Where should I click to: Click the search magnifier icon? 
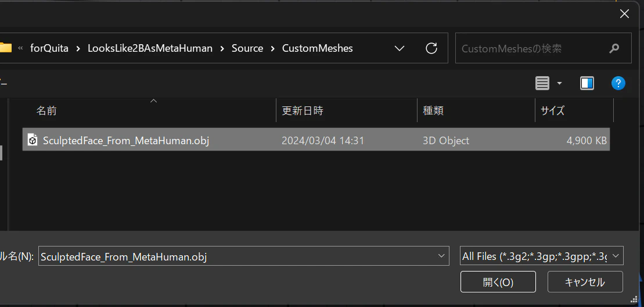click(614, 48)
